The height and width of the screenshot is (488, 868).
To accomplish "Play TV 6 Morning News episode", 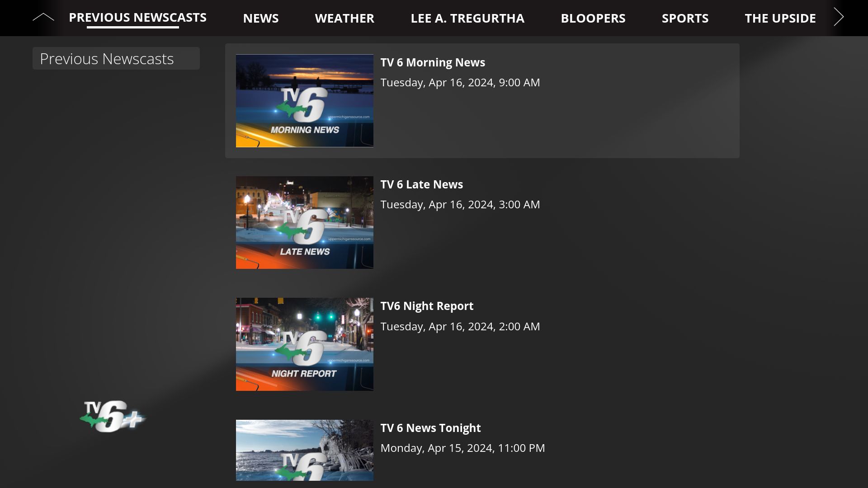I will [433, 62].
